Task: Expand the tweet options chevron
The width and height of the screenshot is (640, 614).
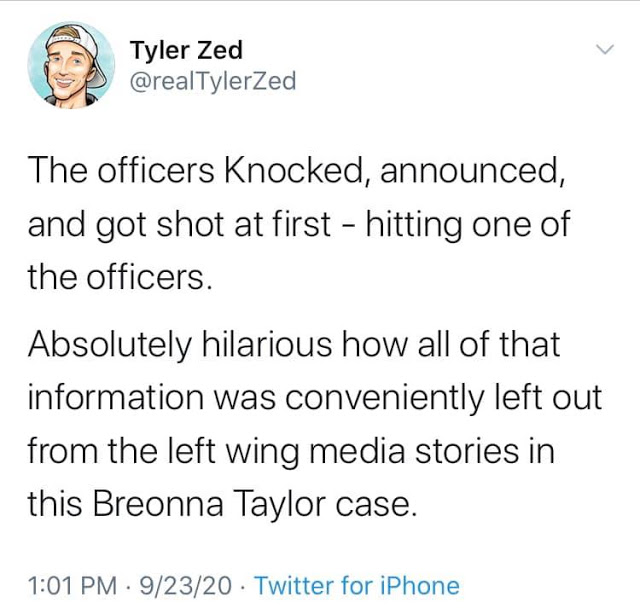Action: [x=603, y=50]
